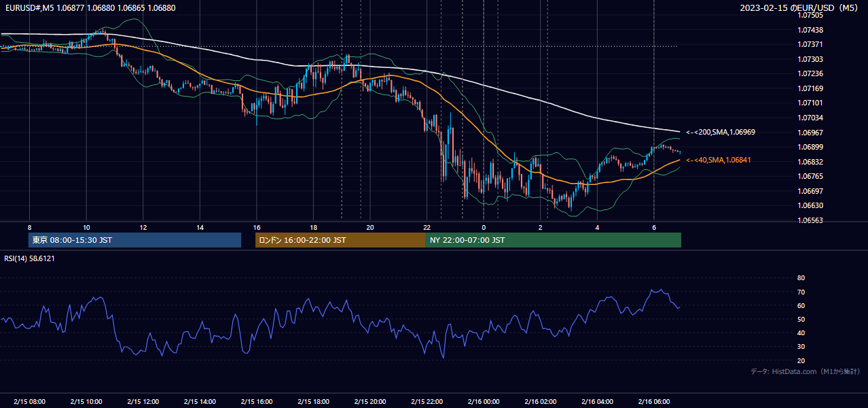Click the 2/15 18:00 bottom time label
This screenshot has width=868, height=408.
click(313, 402)
